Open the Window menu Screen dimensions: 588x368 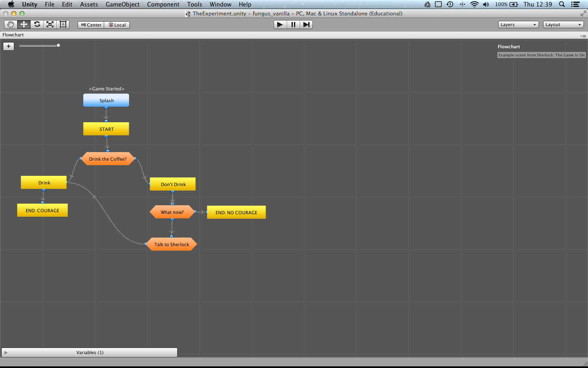pyautogui.click(x=220, y=4)
